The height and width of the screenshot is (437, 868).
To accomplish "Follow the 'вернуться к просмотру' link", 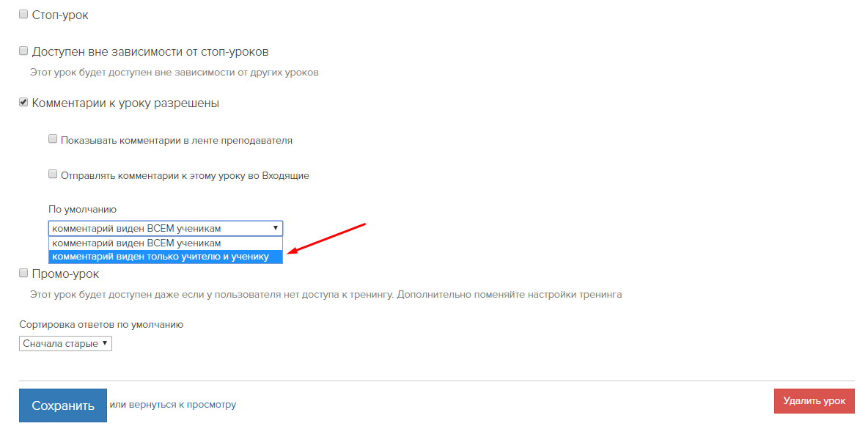I will pos(182,405).
